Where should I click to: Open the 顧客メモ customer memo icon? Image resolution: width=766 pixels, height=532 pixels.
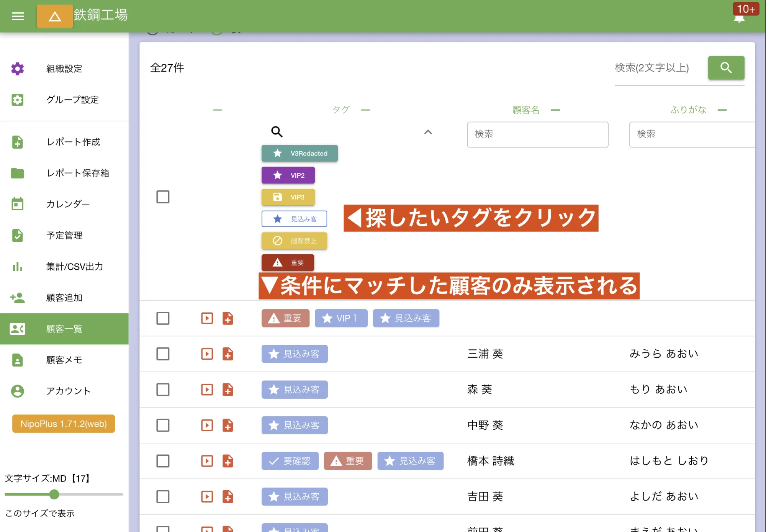[17, 360]
